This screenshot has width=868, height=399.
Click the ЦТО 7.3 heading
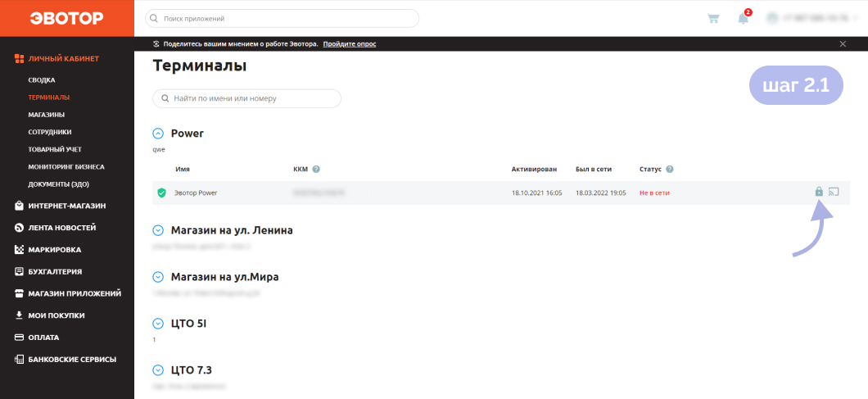(x=192, y=370)
